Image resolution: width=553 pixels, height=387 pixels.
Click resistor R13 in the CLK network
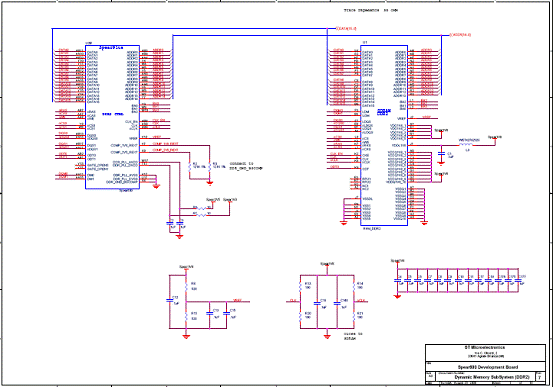click(x=300, y=286)
